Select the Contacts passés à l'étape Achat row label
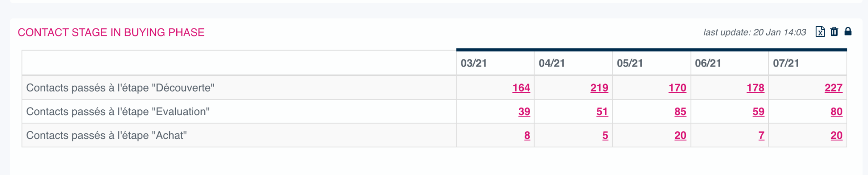This screenshot has width=868, height=175. tap(106, 135)
